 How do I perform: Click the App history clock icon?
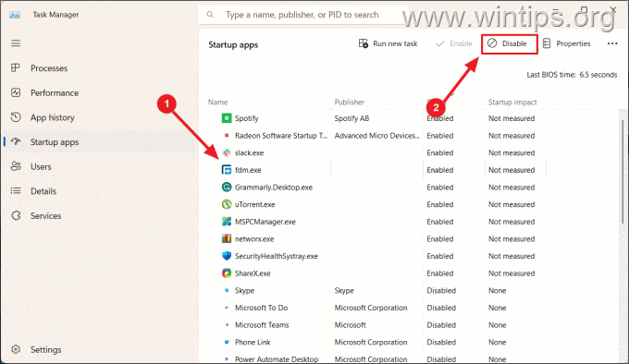click(x=16, y=117)
